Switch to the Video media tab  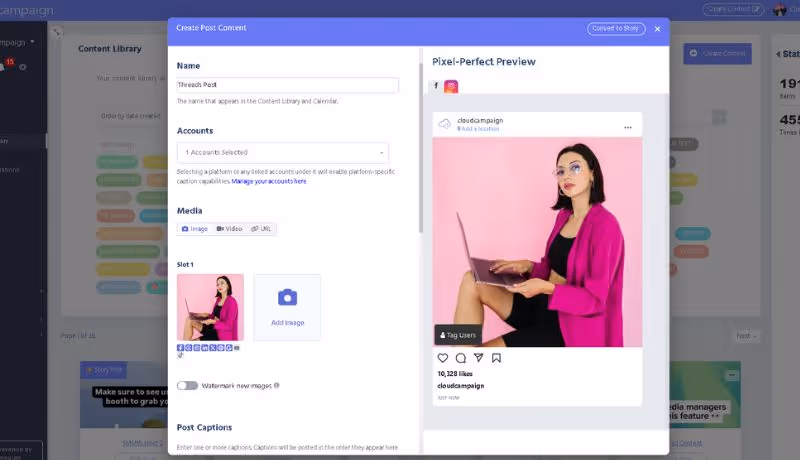(x=230, y=229)
